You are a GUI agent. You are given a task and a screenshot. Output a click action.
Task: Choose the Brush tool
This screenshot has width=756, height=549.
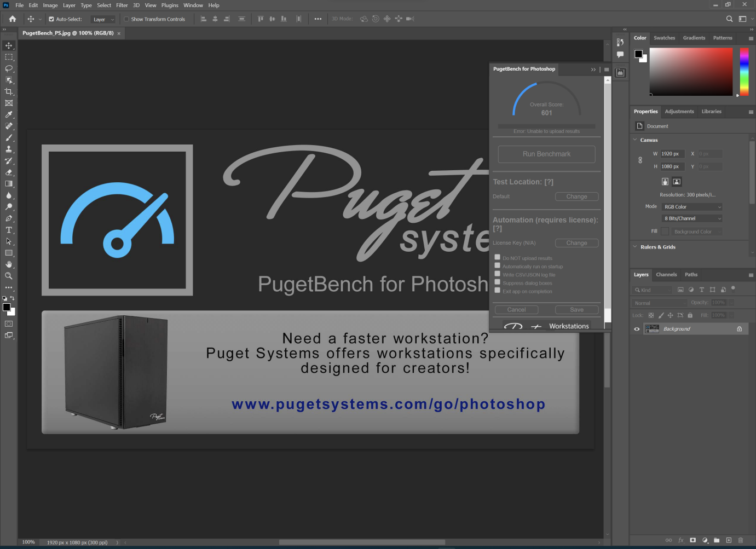(x=9, y=137)
